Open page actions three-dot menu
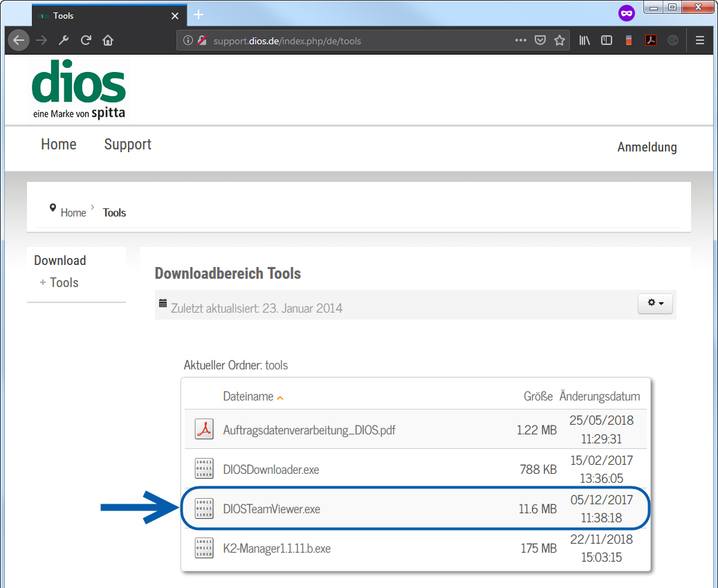Image resolution: width=718 pixels, height=588 pixels. [x=521, y=41]
